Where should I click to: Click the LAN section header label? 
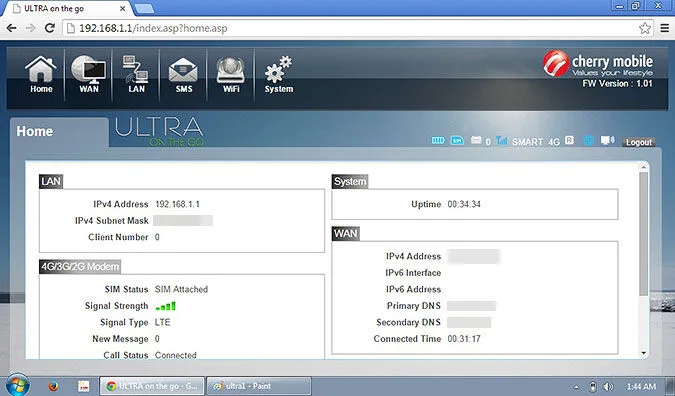[51, 182]
